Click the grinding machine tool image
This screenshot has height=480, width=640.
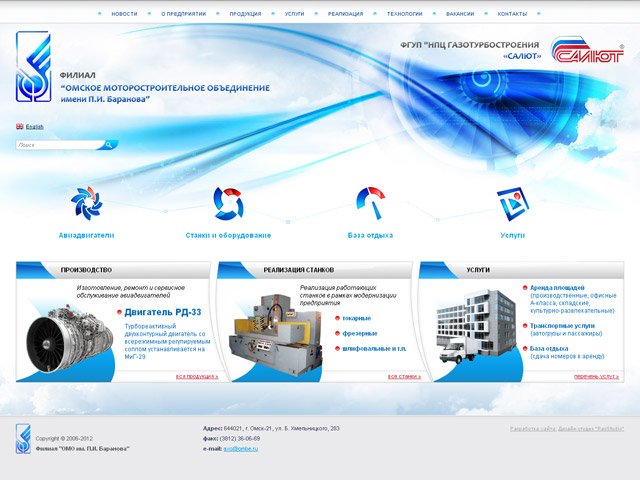pyautogui.click(x=276, y=336)
